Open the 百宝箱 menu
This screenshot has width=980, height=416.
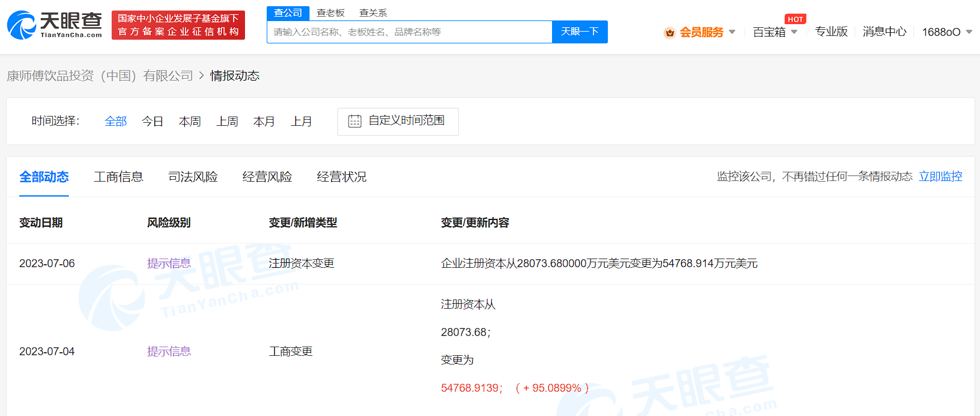769,32
